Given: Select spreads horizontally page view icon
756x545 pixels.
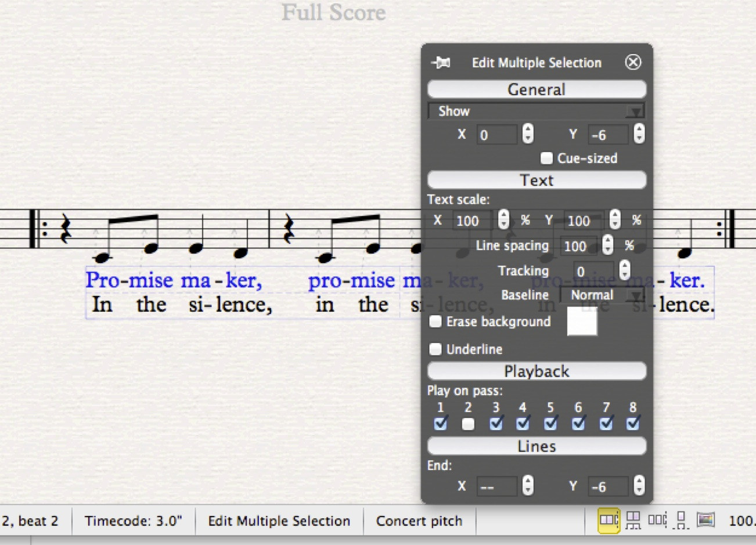Looking at the screenshot, I should click(x=609, y=519).
